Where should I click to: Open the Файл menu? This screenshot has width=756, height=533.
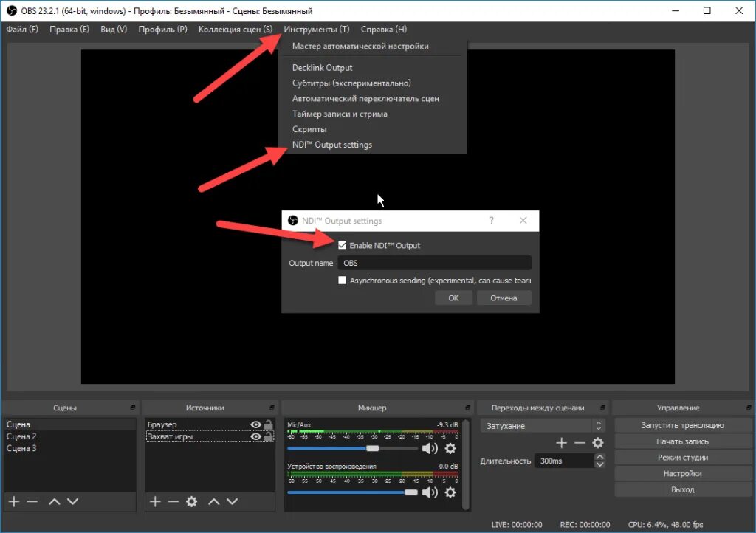point(22,30)
